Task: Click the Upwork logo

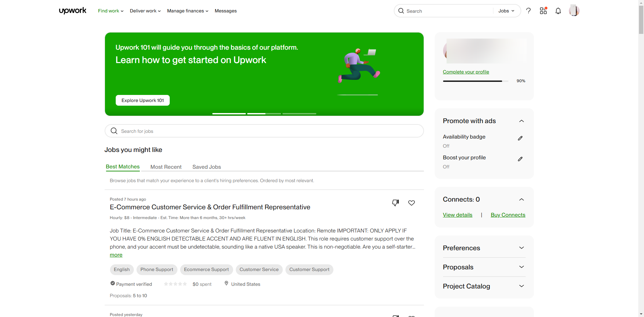Action: (x=72, y=11)
